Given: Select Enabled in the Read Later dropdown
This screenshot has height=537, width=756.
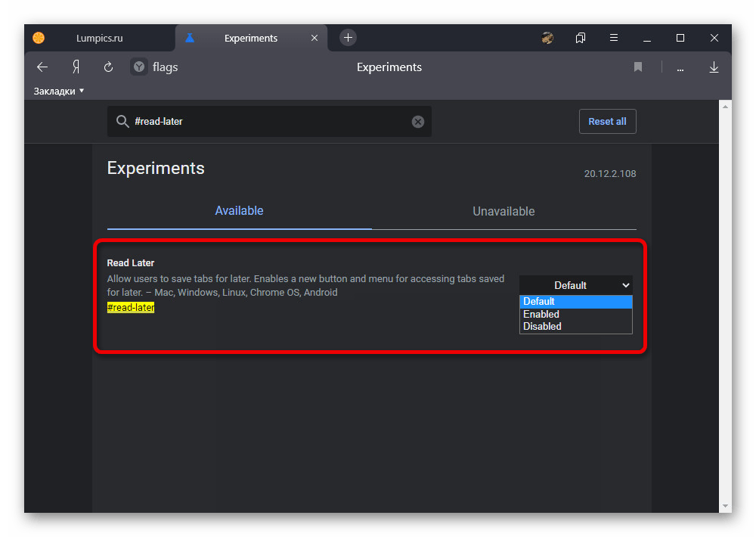Looking at the screenshot, I should point(541,314).
